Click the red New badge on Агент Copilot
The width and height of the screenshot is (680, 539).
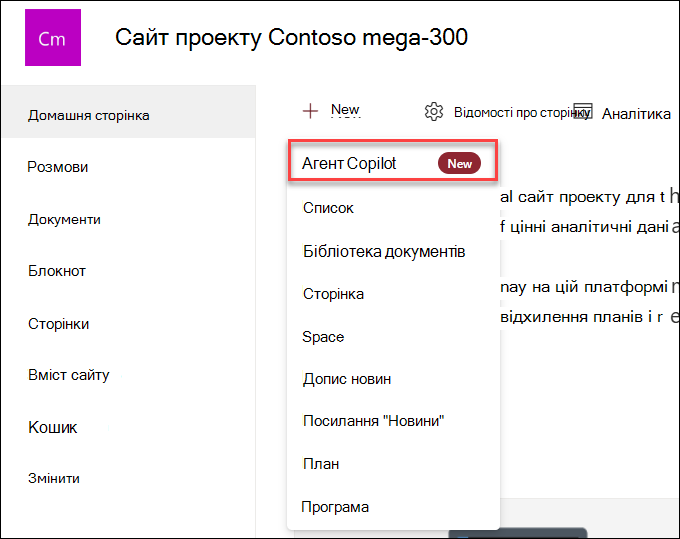coord(459,163)
